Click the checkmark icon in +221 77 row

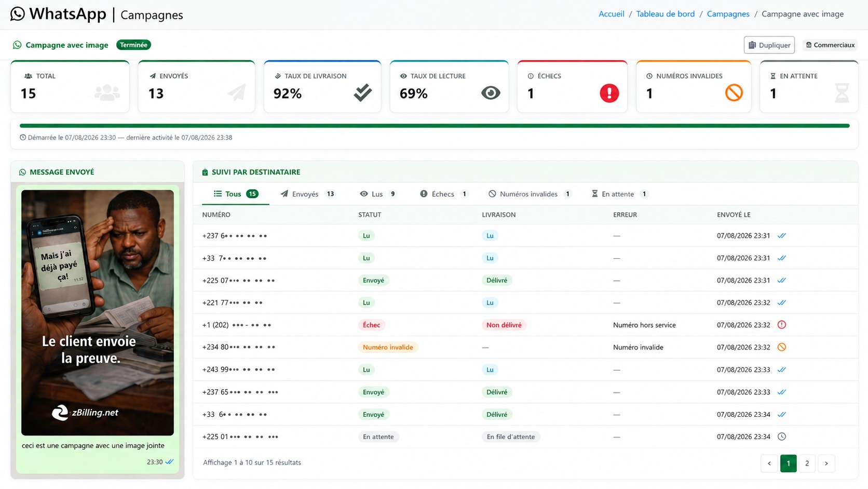[x=782, y=303]
